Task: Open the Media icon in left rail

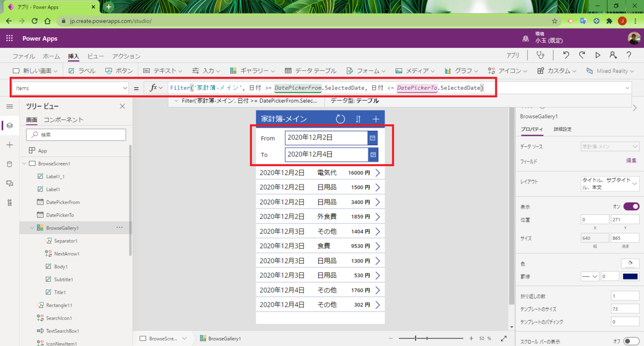Action: pyautogui.click(x=9, y=183)
